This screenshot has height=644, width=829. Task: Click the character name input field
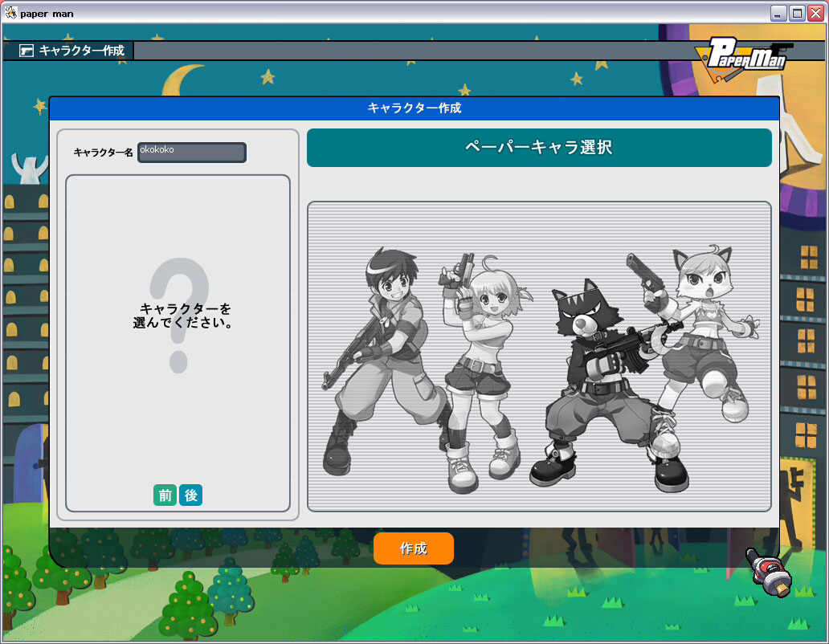coord(192,152)
